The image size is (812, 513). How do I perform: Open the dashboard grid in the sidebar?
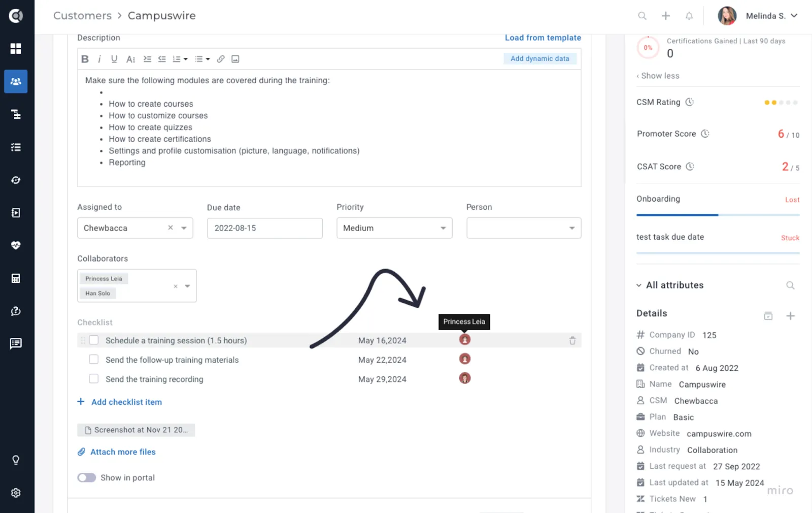(x=16, y=49)
